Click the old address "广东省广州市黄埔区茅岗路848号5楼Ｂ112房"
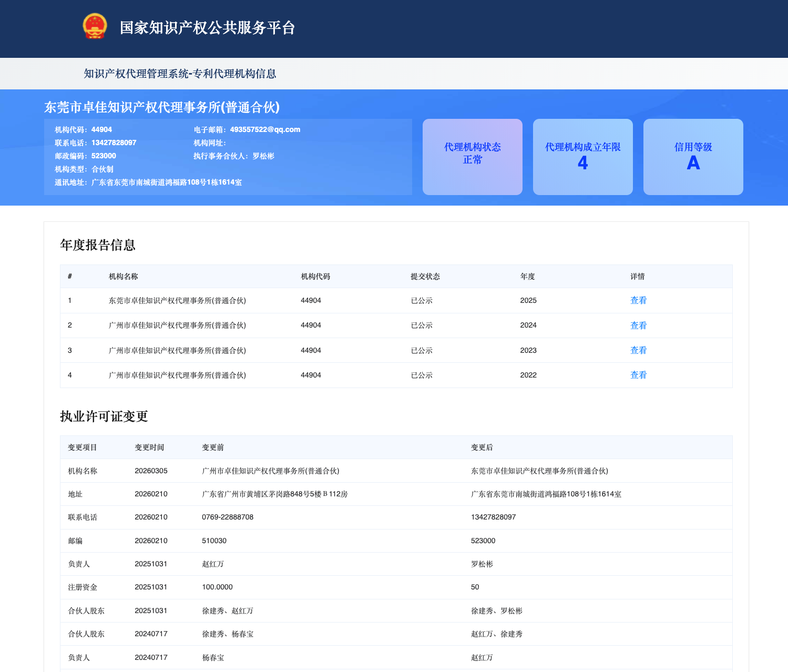788x672 pixels. coord(275,494)
